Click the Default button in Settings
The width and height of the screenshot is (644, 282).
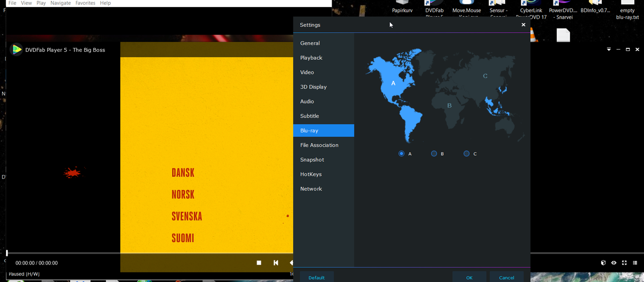point(316,277)
